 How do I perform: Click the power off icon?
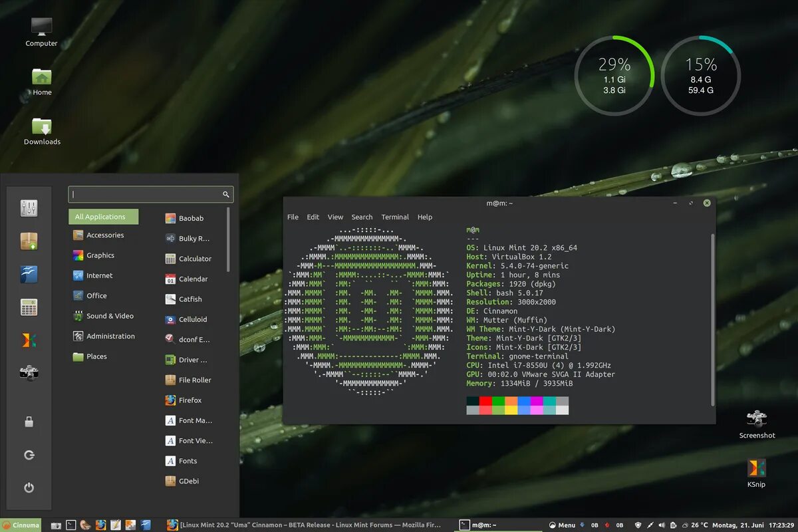coord(29,487)
